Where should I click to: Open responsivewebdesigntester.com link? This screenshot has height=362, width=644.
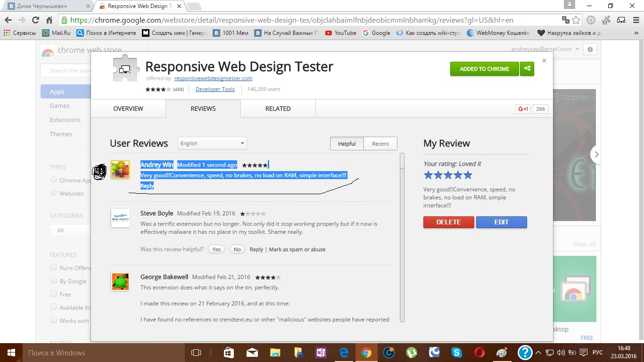point(213,78)
